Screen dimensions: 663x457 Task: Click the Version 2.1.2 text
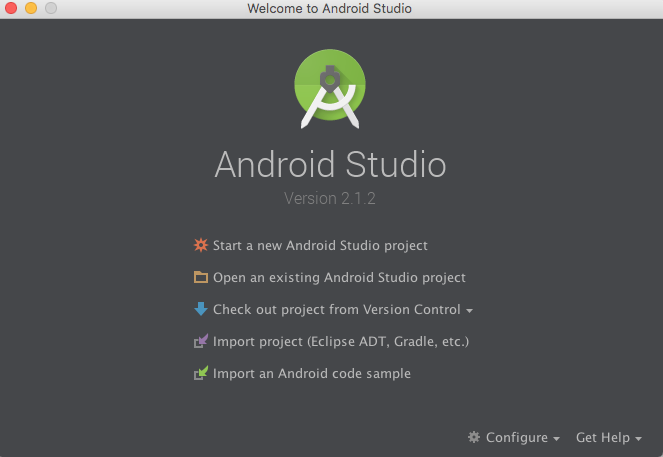(x=330, y=198)
